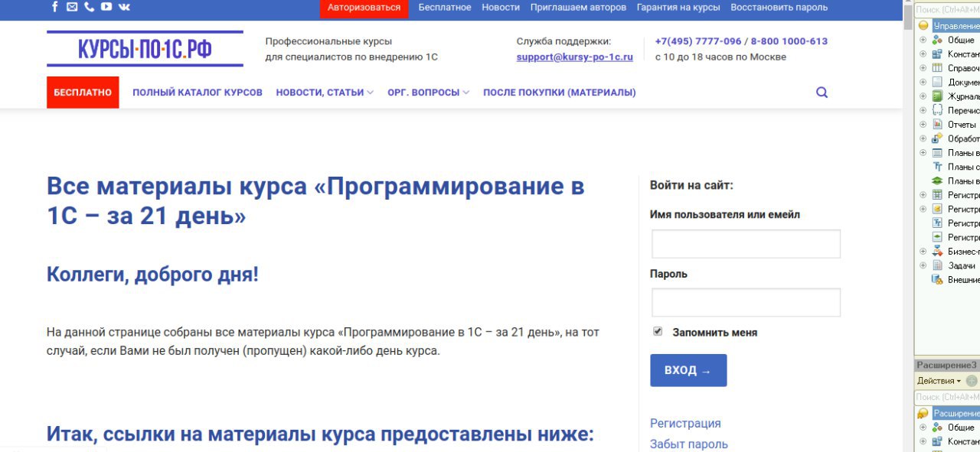Click the Задачи icon in configuration tree

click(937, 265)
